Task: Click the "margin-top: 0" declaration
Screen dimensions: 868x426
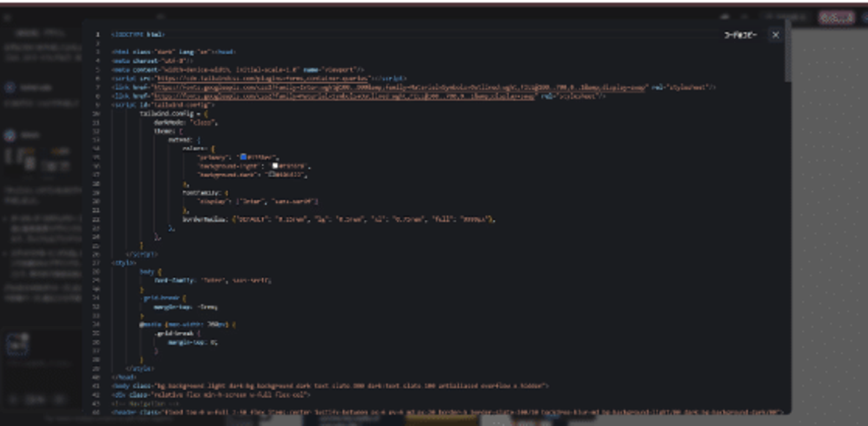Action: [x=193, y=342]
